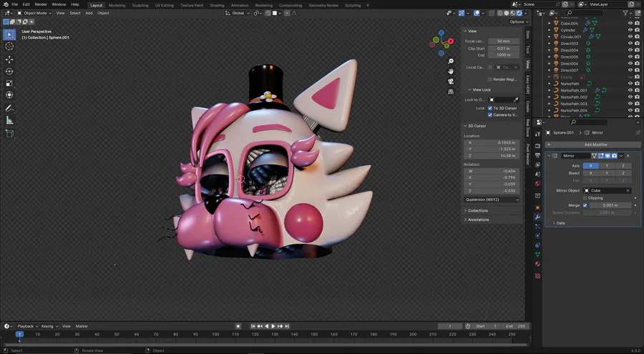Screen dimensions: 644x354
Task: Choose the Add Cube tool
Action: click(x=9, y=134)
